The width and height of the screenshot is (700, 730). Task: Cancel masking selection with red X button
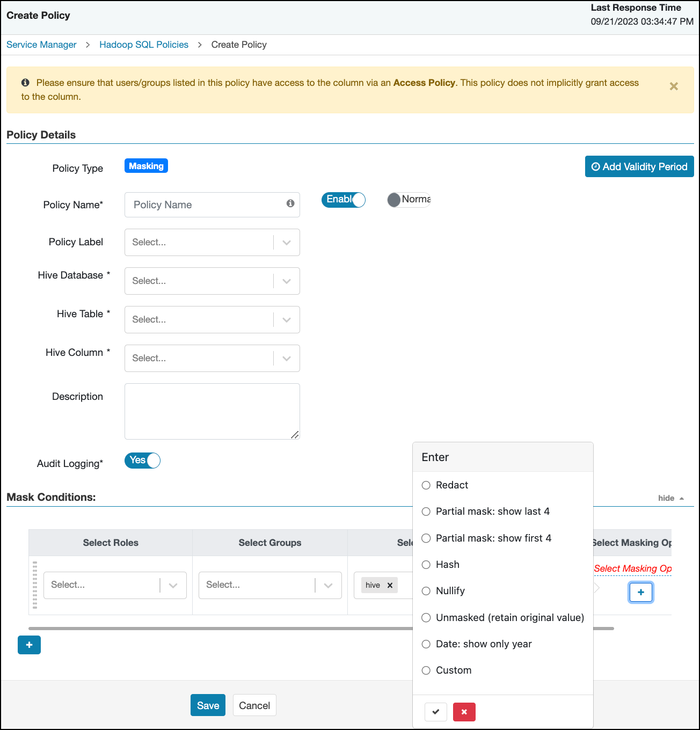point(464,712)
